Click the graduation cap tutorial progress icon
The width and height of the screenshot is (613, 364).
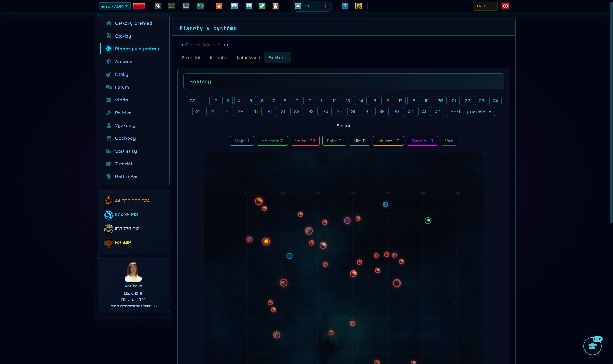click(x=592, y=346)
